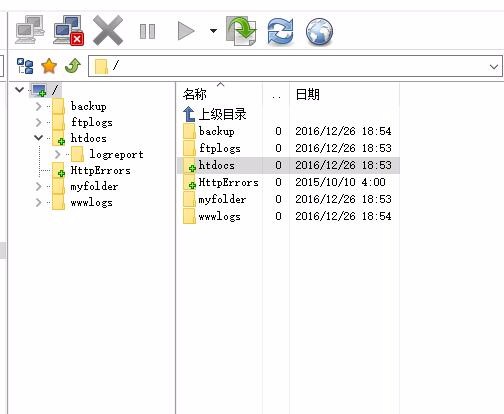Click the Disconnect icon with red X
This screenshot has width=504, height=414.
click(68, 30)
